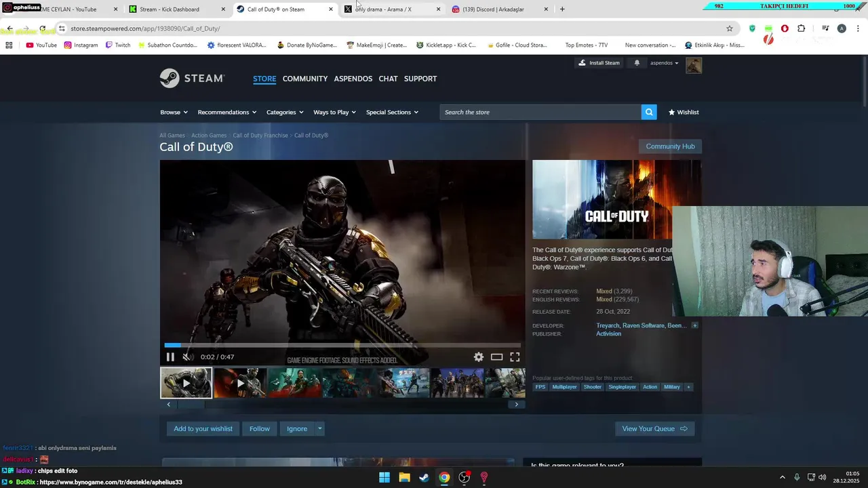
Task: Switch trailer video to fullscreen
Action: click(515, 357)
